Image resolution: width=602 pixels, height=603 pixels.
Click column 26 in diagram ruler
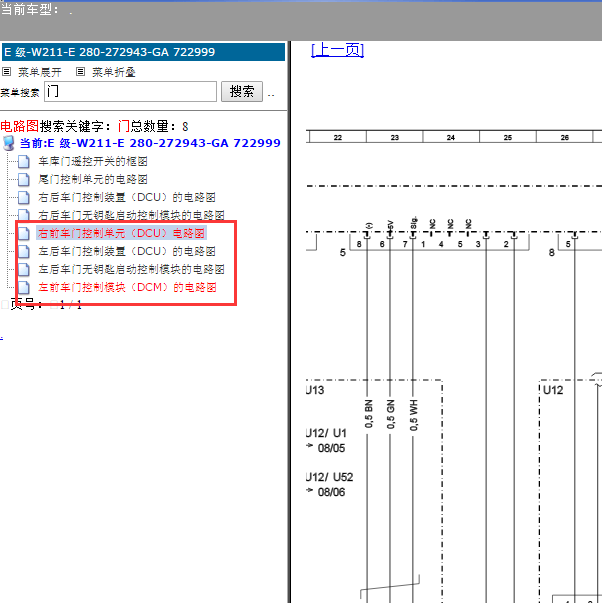click(x=565, y=137)
